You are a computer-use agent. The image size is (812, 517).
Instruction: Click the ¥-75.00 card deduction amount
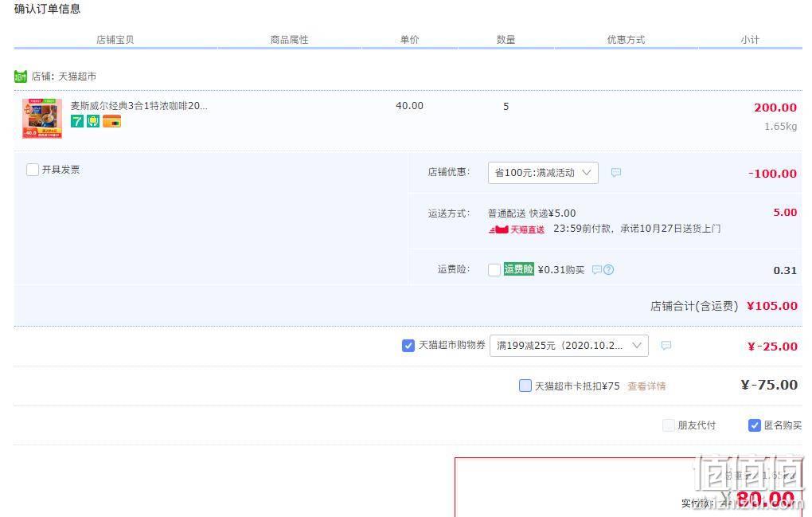tap(769, 385)
